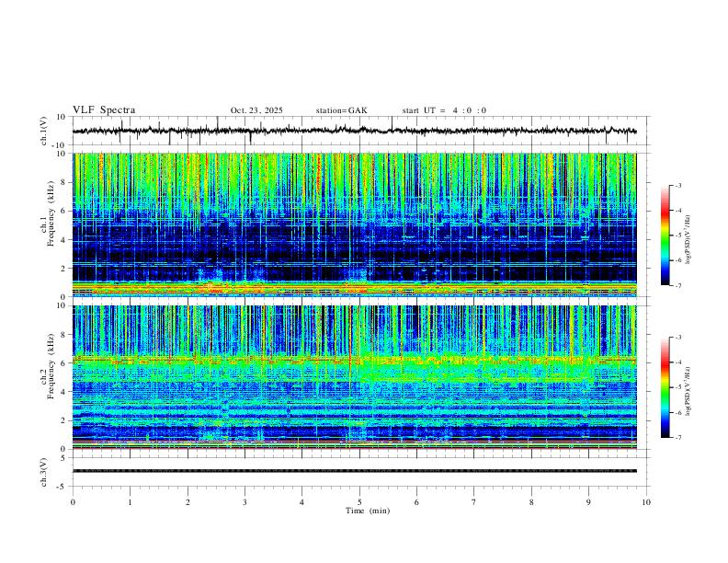Click the ch.3(V) flat signal trace
The width and height of the screenshot is (728, 563).
pos(354,471)
